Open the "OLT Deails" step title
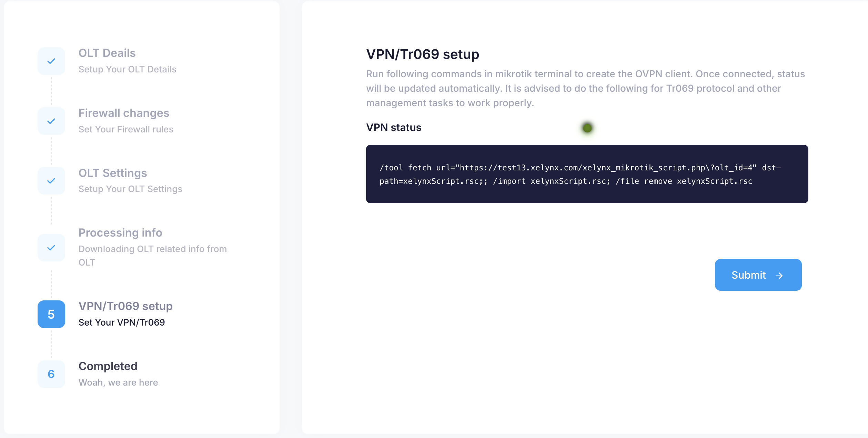Viewport: 868px width, 438px height. 107,53
